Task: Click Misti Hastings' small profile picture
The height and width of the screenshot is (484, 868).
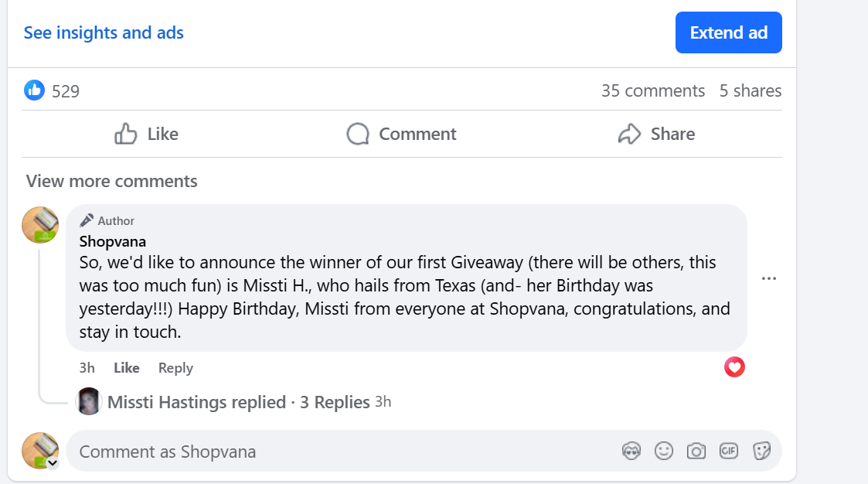Action: [89, 401]
